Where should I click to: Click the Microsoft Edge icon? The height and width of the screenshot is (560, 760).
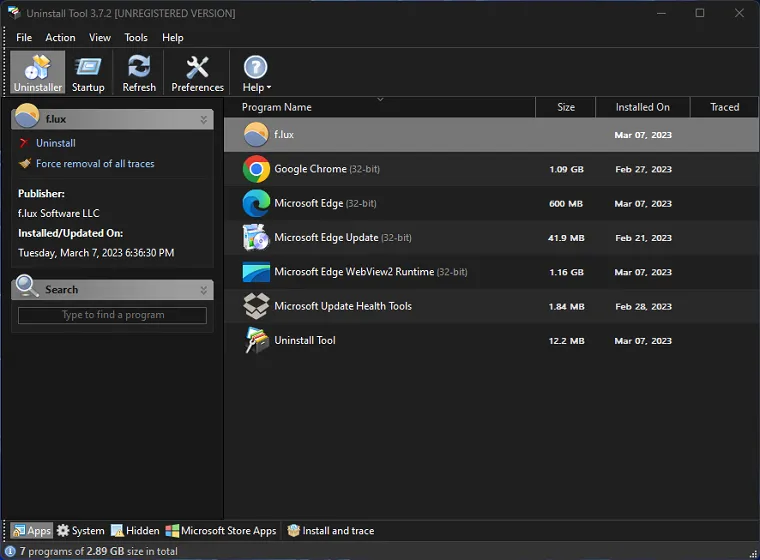coord(256,203)
